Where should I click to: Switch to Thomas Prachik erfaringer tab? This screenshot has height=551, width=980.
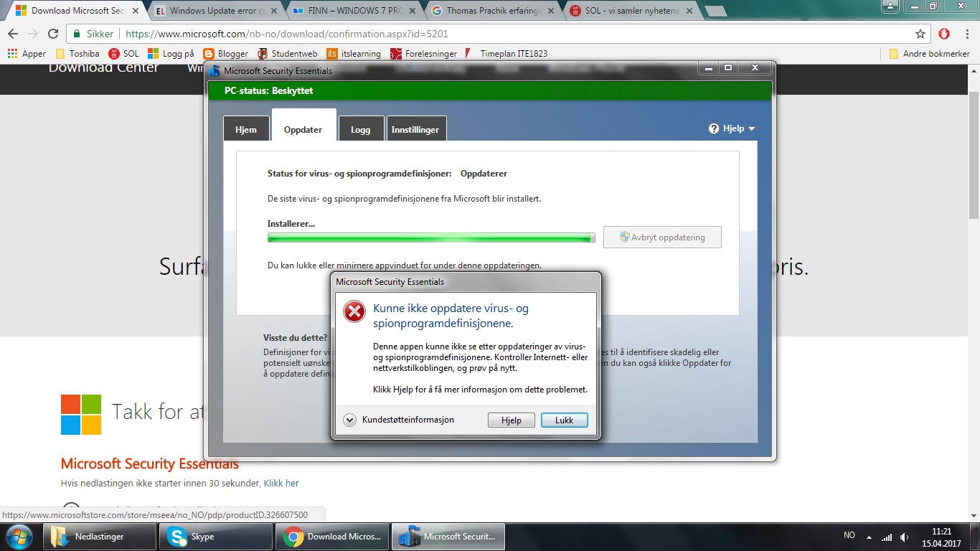(492, 11)
